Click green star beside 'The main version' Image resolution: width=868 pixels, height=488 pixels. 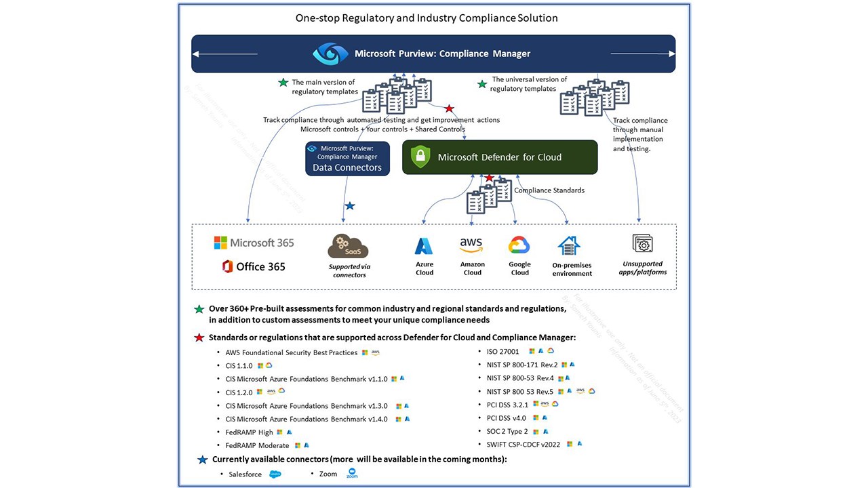point(283,83)
